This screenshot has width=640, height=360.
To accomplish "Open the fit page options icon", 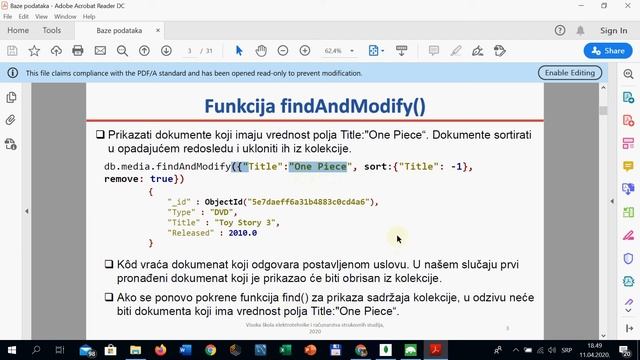I will [373, 51].
